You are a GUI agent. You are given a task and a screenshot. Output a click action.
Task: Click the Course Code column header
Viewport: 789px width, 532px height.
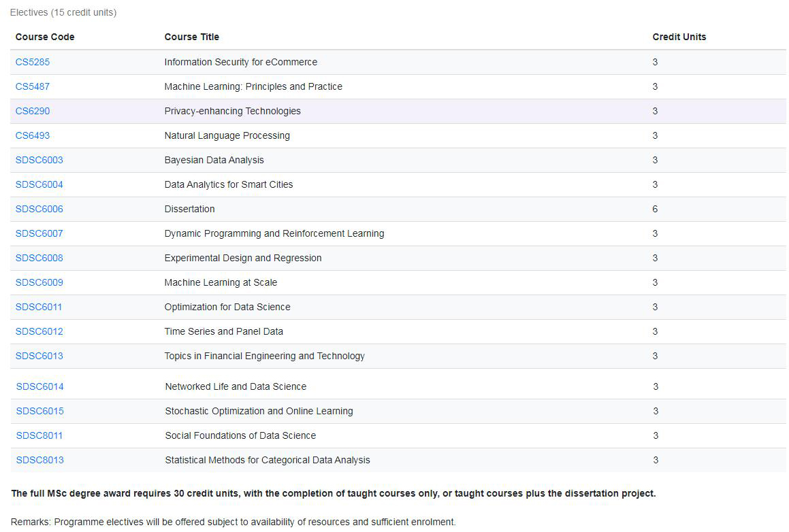point(45,37)
